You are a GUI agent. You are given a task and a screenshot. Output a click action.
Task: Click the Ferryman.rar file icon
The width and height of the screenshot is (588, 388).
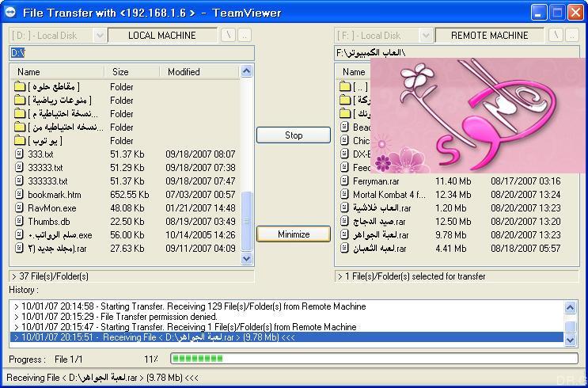point(344,181)
